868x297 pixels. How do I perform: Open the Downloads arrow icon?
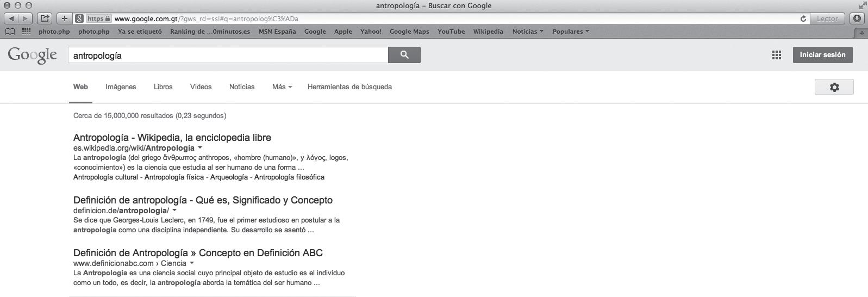[x=858, y=18]
